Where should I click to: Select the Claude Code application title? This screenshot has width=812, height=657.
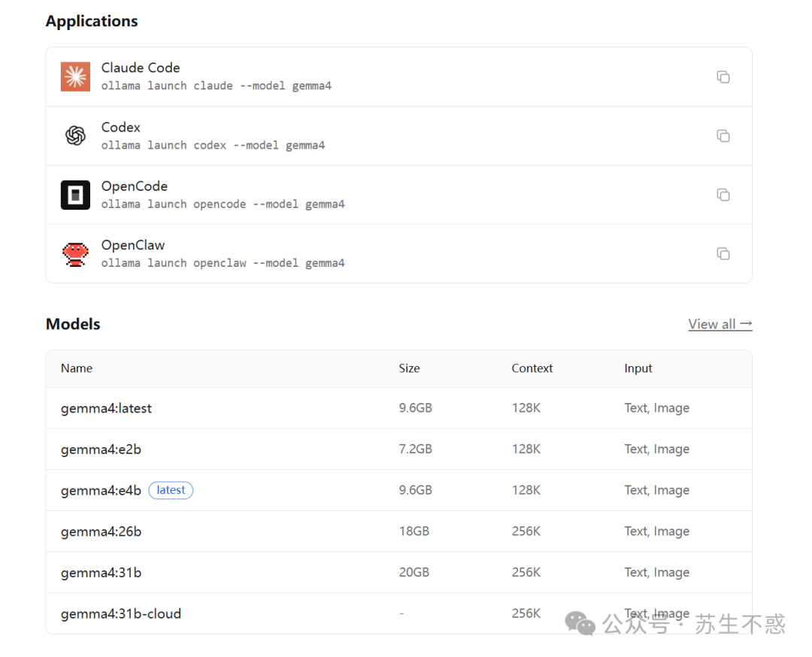[141, 68]
